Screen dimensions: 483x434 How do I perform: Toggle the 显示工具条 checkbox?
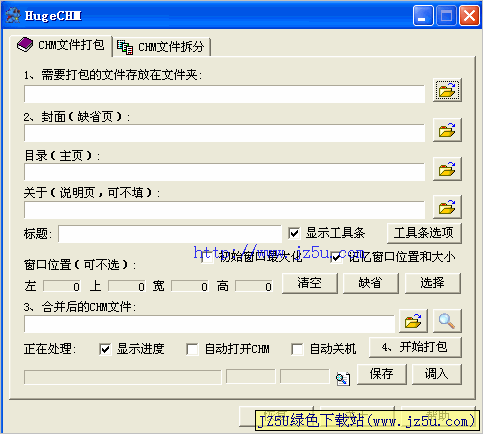coord(294,233)
